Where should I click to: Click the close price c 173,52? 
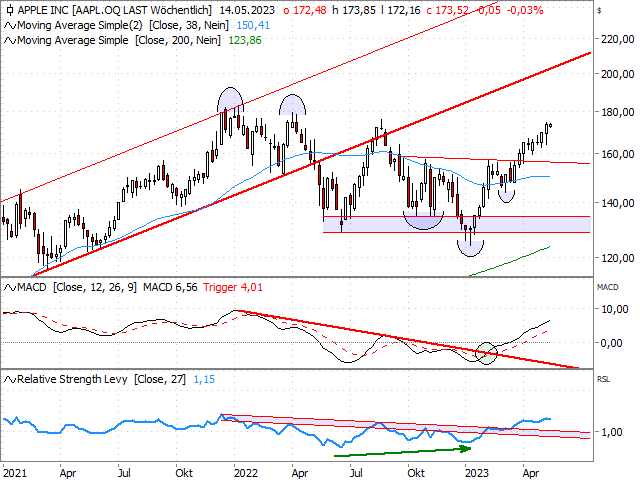coord(447,10)
